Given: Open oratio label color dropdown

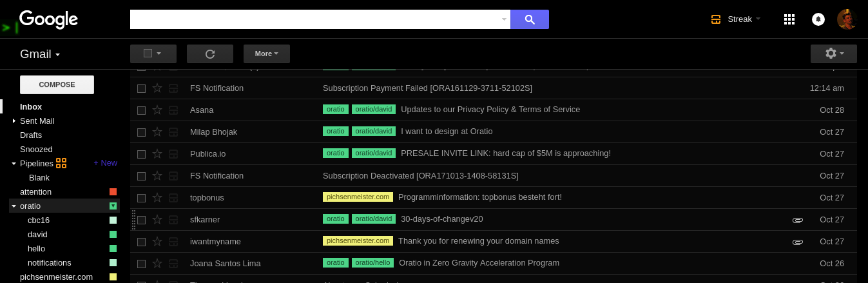Looking at the screenshot, I should pyautogui.click(x=113, y=206).
